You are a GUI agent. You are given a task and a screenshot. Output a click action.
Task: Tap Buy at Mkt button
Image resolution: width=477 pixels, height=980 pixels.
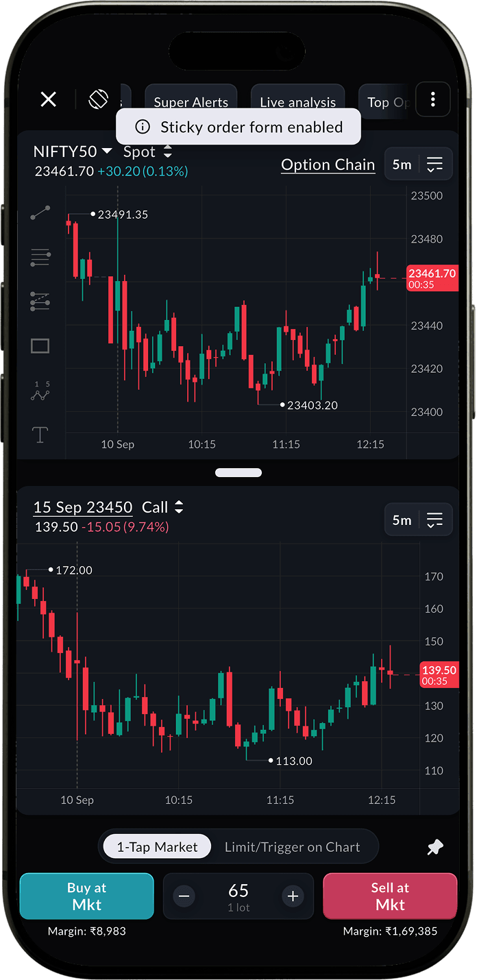87,896
